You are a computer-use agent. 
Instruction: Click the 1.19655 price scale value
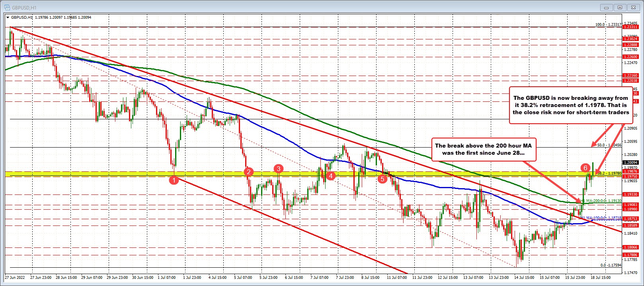(x=632, y=181)
